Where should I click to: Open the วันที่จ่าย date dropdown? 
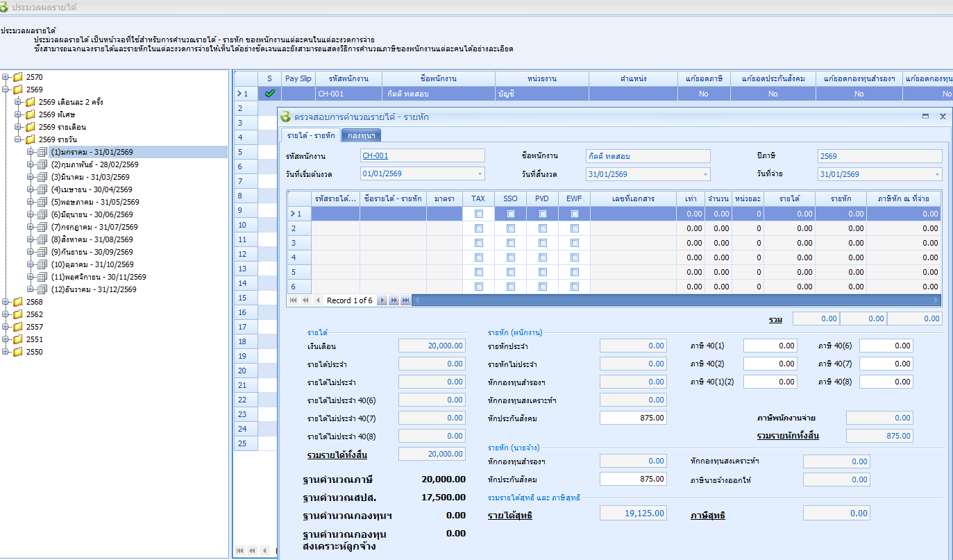coord(937,174)
